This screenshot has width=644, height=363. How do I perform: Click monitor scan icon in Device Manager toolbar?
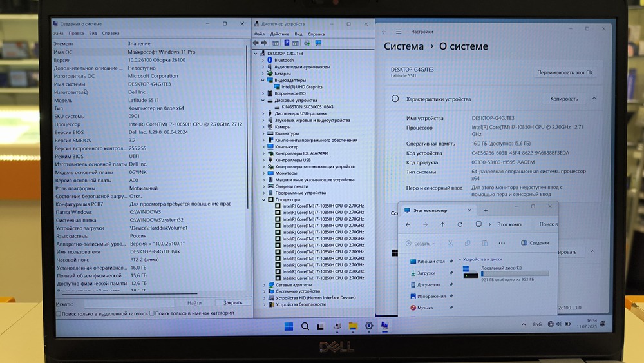coord(318,43)
